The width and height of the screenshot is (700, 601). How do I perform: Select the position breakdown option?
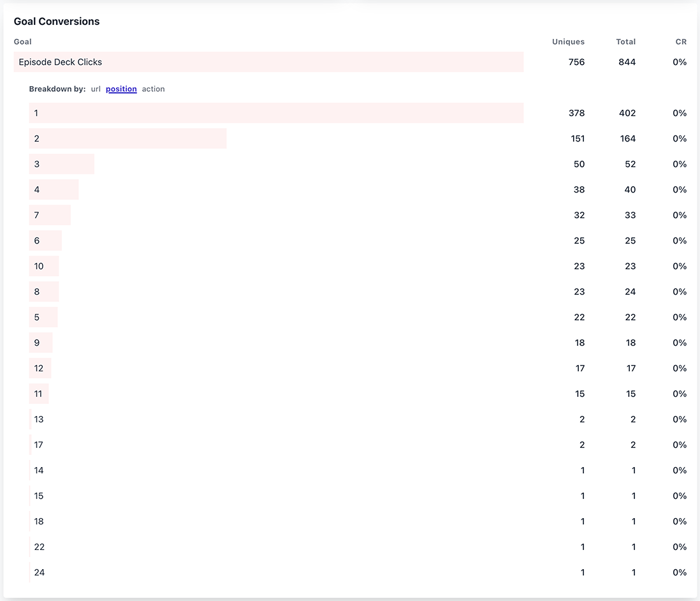121,89
